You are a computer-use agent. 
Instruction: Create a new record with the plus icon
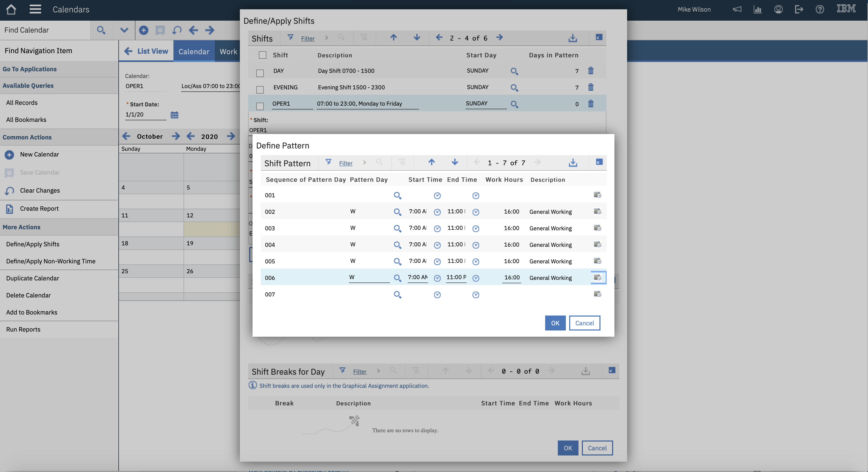[x=143, y=30]
